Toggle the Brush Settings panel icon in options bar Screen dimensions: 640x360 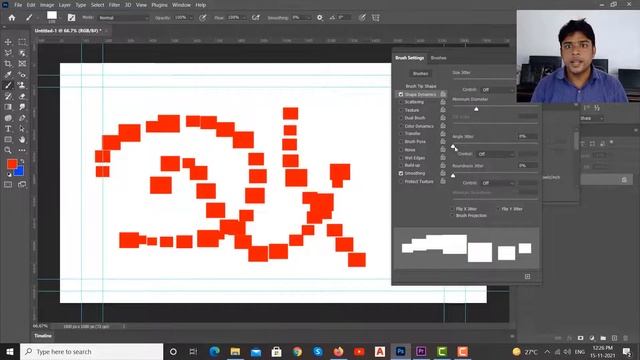pyautogui.click(x=71, y=18)
